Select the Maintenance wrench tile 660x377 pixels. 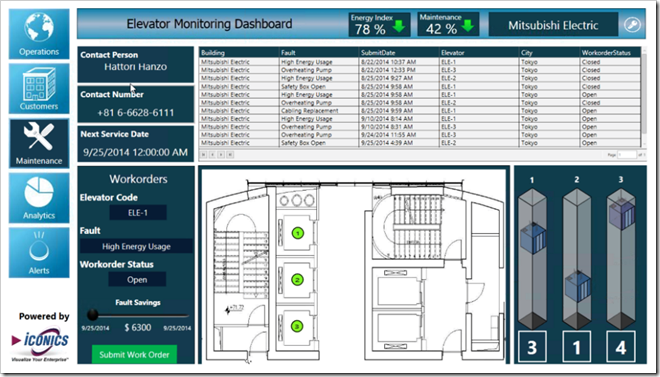(39, 143)
